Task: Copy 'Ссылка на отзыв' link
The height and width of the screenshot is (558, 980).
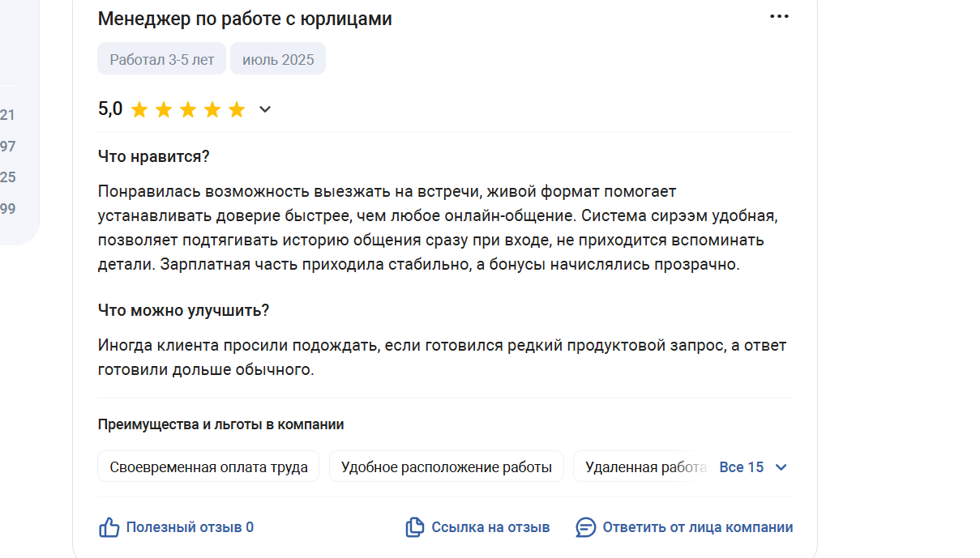Action: click(x=490, y=527)
